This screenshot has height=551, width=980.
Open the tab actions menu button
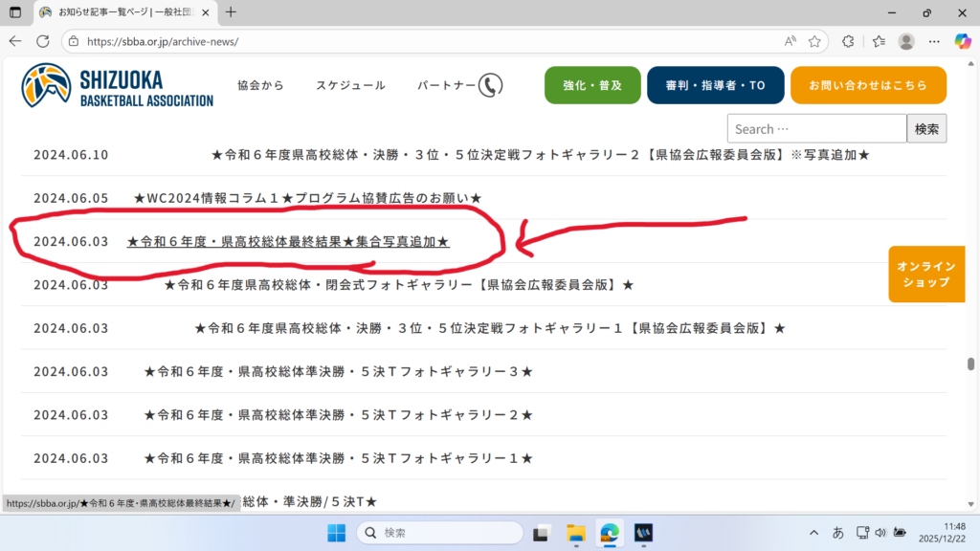[x=14, y=12]
